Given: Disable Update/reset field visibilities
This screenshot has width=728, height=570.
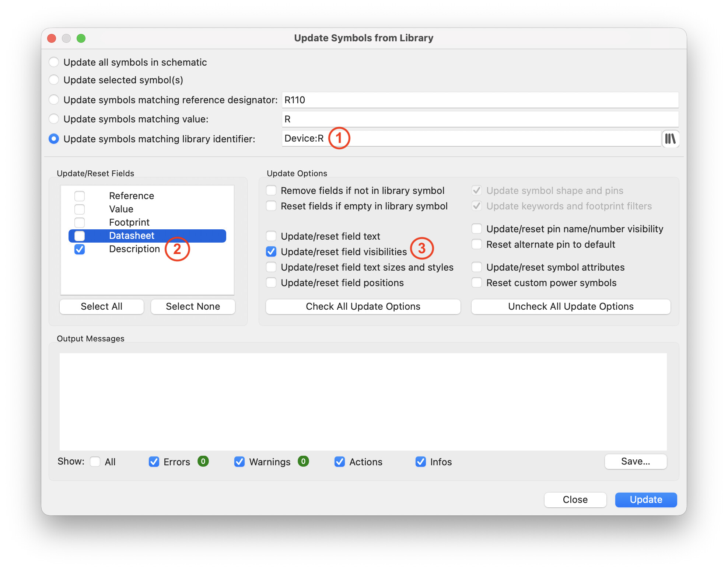Looking at the screenshot, I should coord(271,251).
